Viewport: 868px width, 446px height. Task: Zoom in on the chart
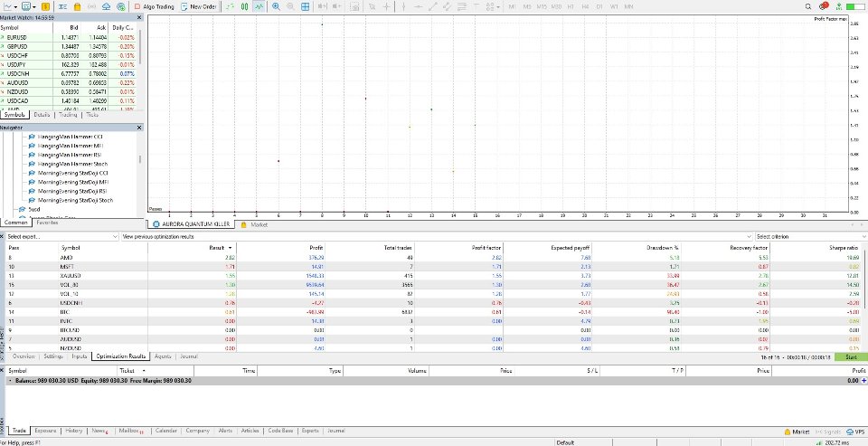tap(276, 6)
